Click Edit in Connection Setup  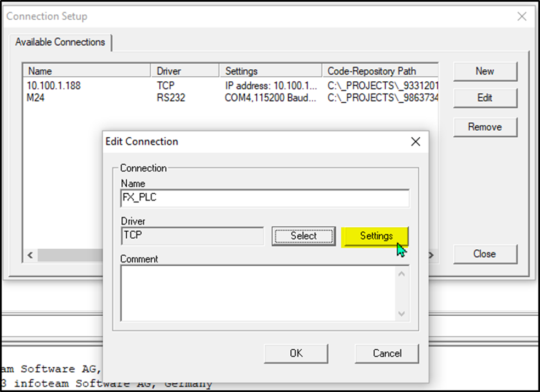click(x=485, y=98)
